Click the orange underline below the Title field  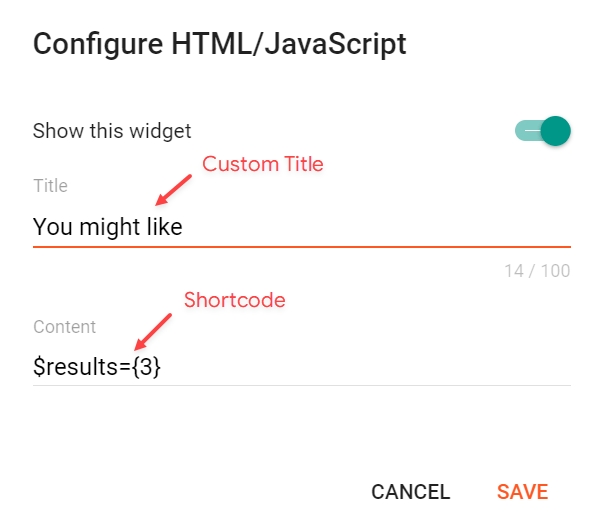coord(301,245)
